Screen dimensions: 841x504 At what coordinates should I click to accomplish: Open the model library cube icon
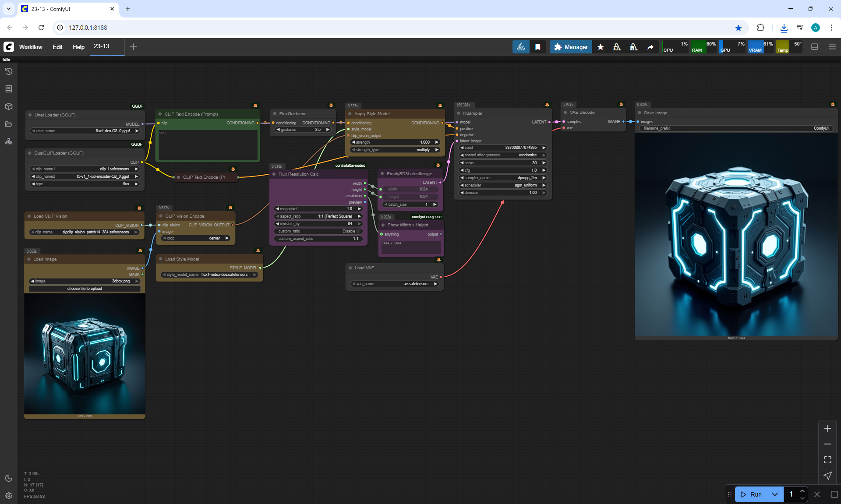(8, 106)
